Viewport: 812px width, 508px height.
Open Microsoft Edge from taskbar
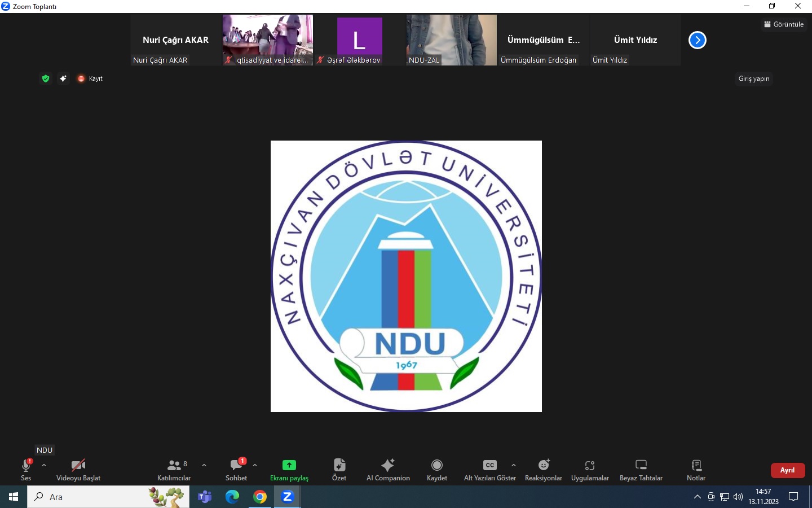coord(232,497)
